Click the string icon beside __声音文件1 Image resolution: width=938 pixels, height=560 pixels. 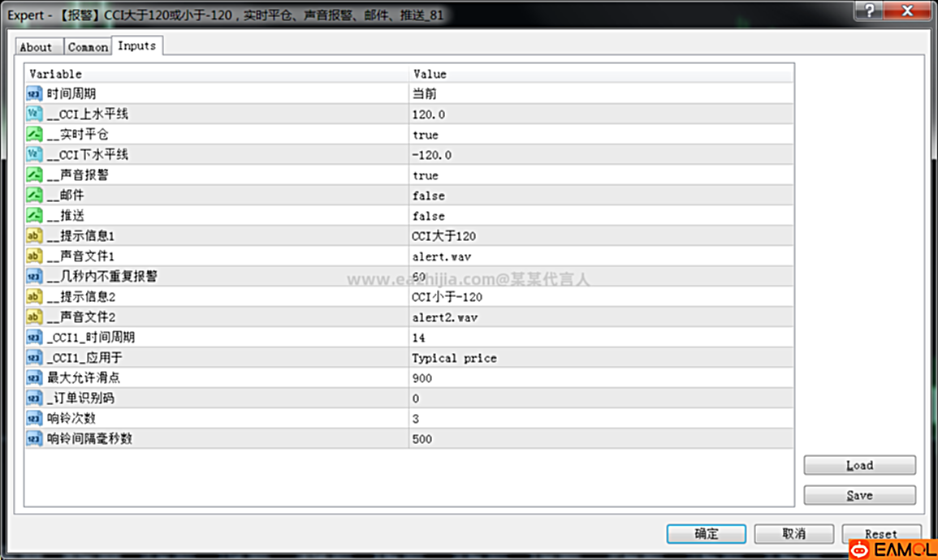coord(34,256)
